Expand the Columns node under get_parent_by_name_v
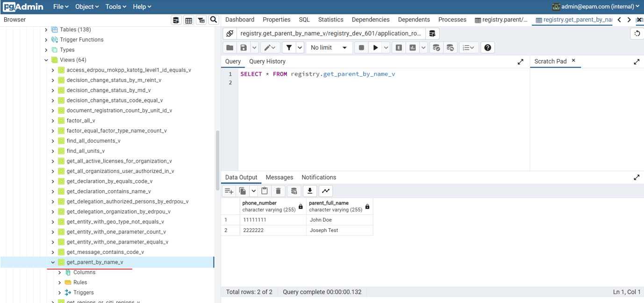The width and height of the screenshot is (644, 303). pos(59,273)
